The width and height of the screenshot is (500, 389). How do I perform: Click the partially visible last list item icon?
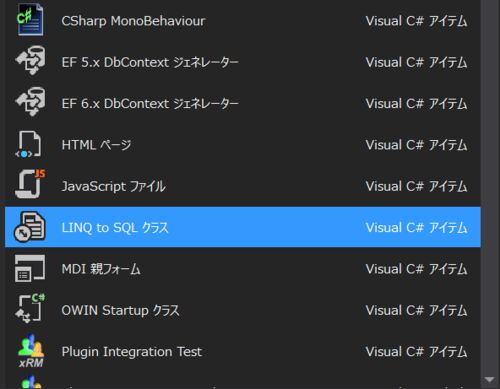31,382
